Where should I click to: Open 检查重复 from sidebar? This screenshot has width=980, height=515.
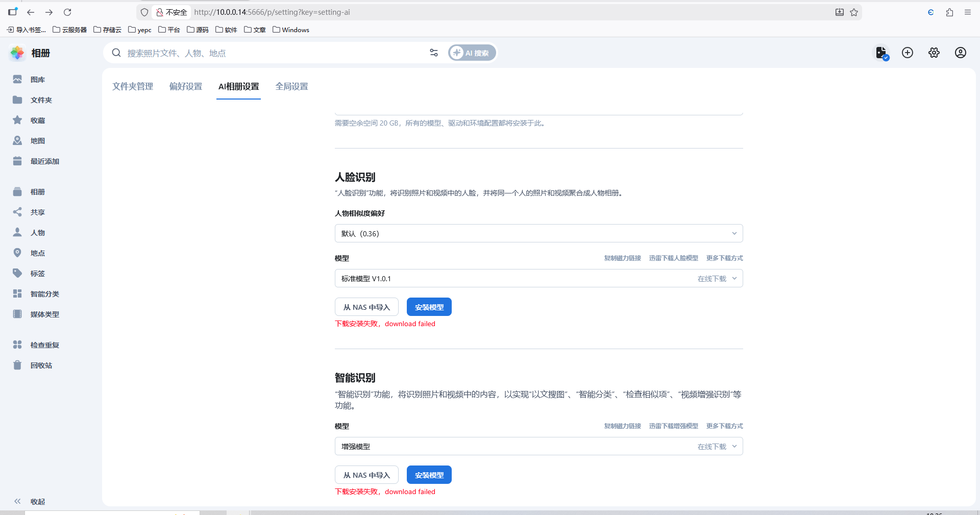point(44,345)
